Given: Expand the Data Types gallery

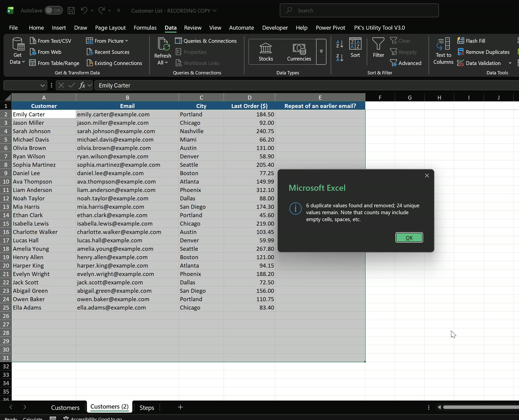Looking at the screenshot, I should pyautogui.click(x=321, y=52).
